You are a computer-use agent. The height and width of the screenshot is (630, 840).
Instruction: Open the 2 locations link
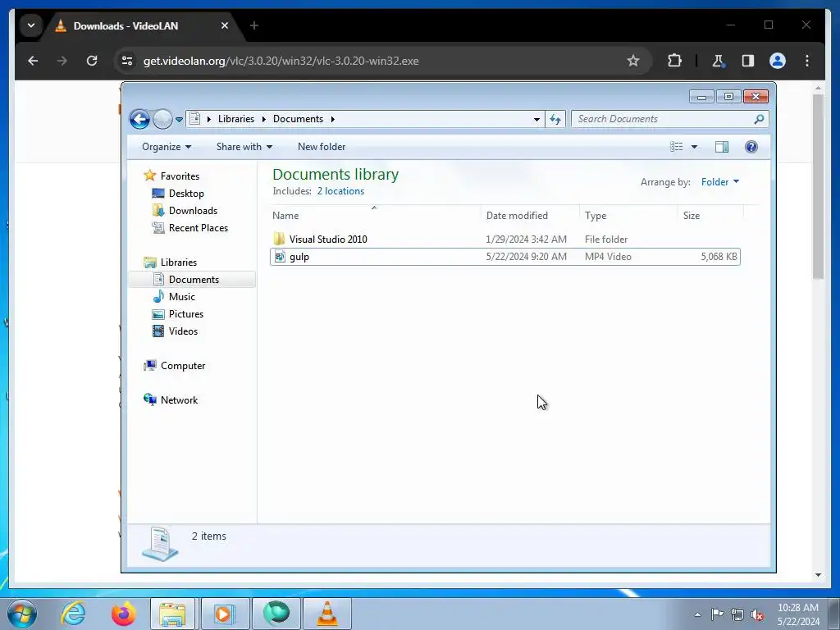(340, 191)
